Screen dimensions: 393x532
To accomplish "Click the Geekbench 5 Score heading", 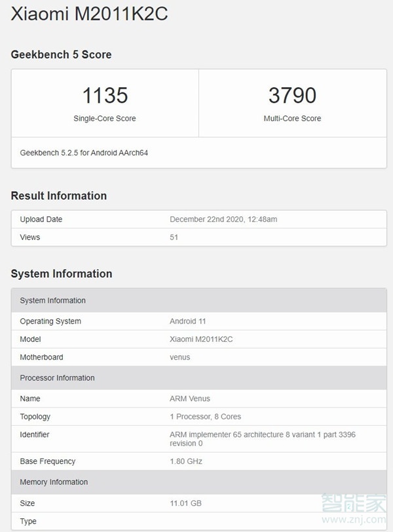I will point(61,54).
